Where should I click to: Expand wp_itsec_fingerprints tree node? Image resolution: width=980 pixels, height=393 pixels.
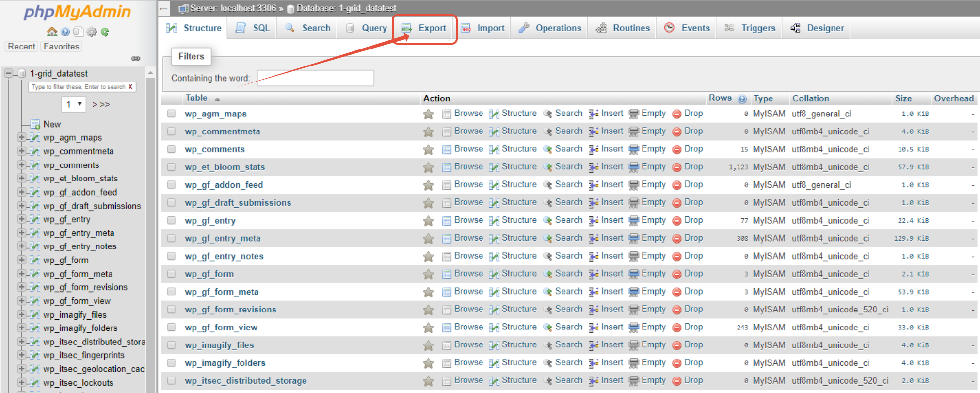[x=21, y=355]
